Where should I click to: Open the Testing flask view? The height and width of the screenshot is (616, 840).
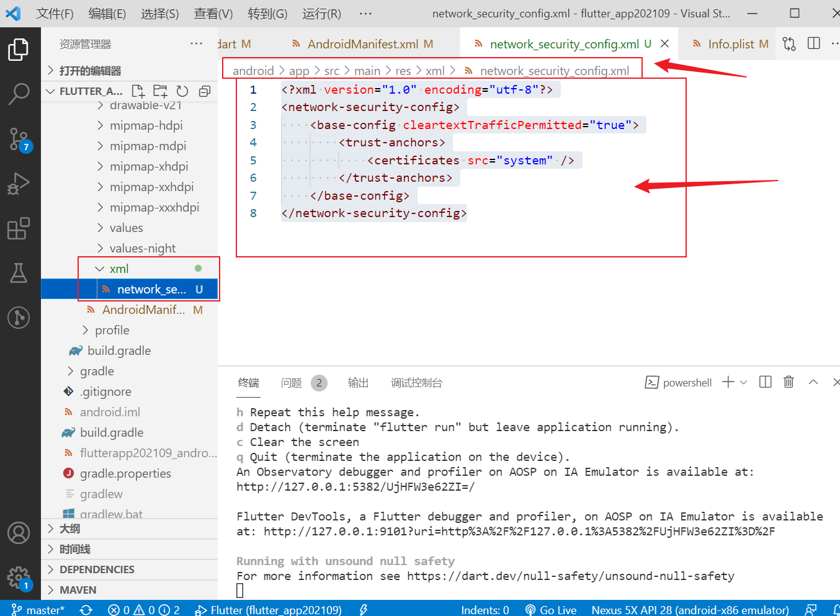coord(19,273)
